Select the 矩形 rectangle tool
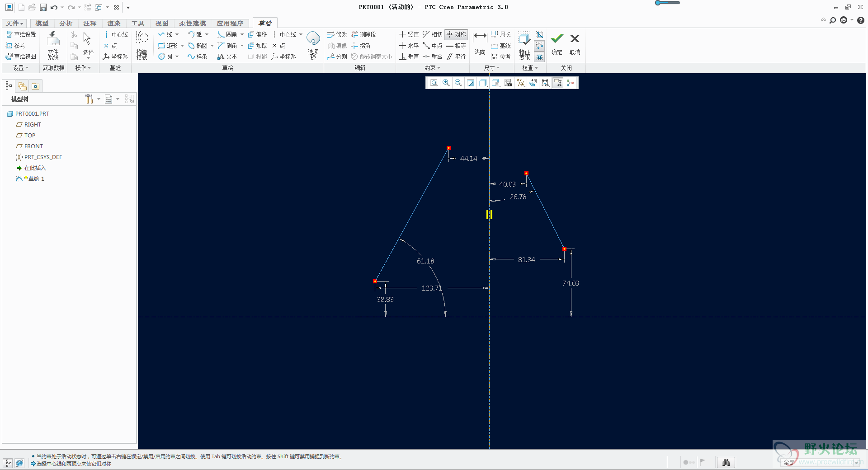The height and width of the screenshot is (470, 868). (168, 46)
